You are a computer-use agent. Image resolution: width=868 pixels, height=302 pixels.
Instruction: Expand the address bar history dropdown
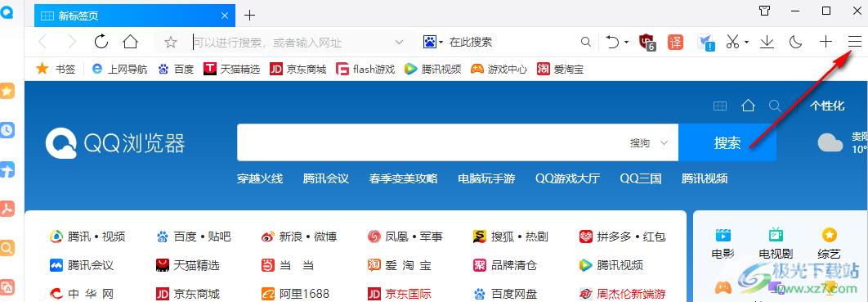(x=399, y=42)
